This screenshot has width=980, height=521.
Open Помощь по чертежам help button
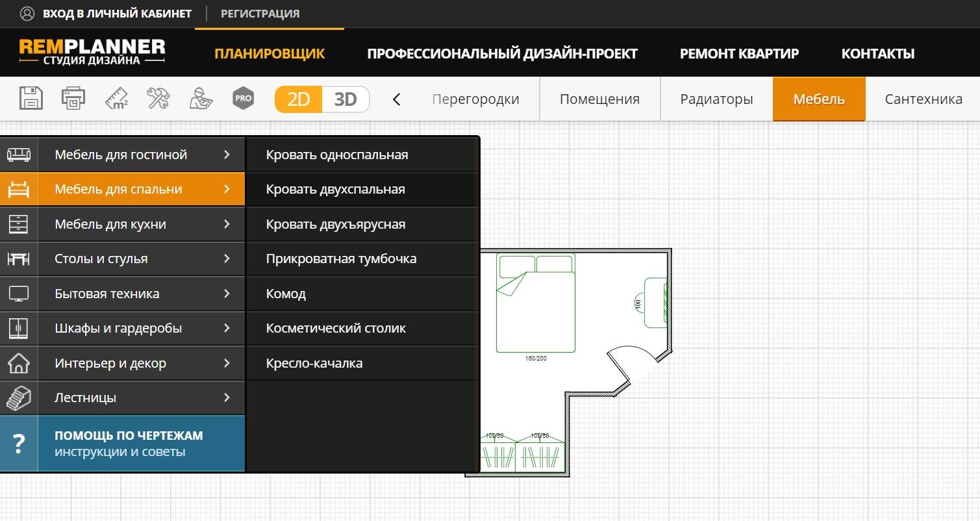tap(122, 443)
